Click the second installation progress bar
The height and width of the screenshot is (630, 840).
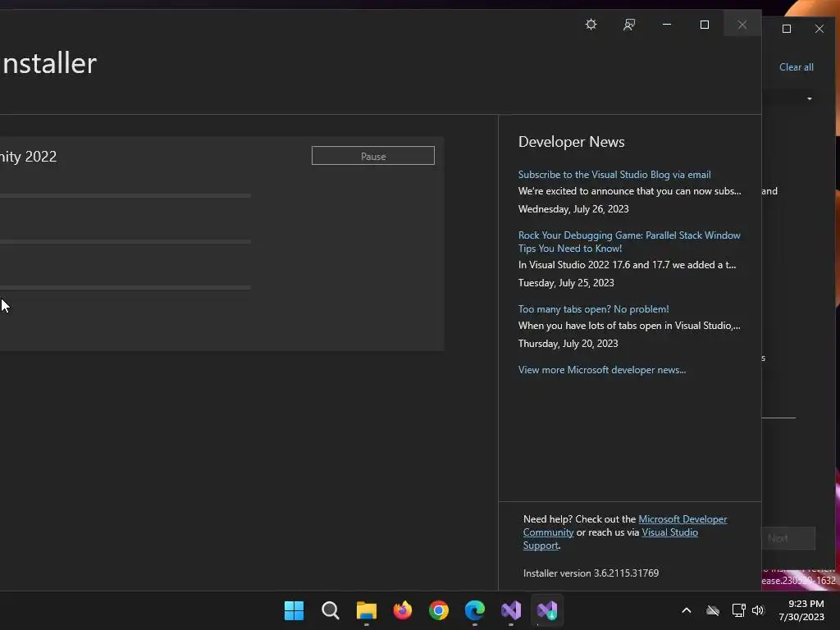[125, 242]
